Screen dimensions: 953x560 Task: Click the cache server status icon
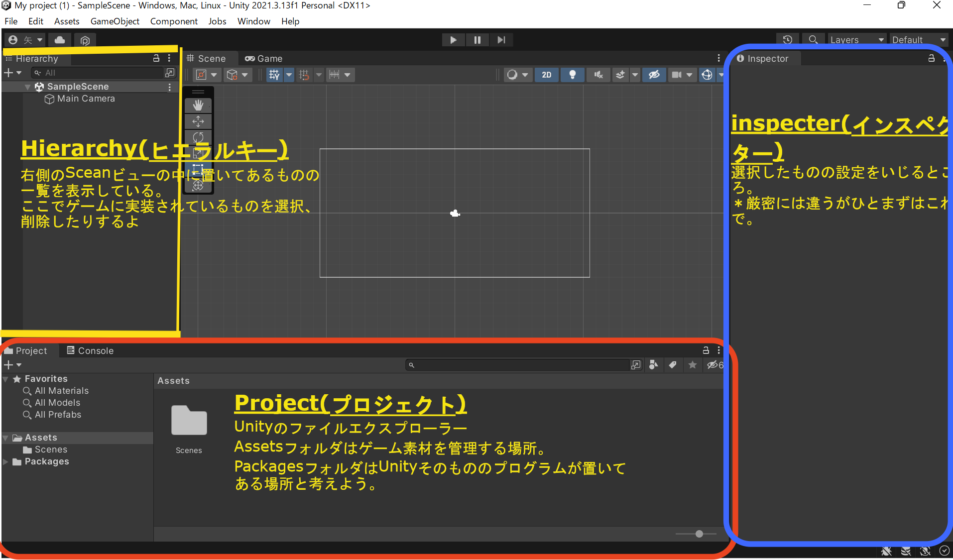(906, 551)
